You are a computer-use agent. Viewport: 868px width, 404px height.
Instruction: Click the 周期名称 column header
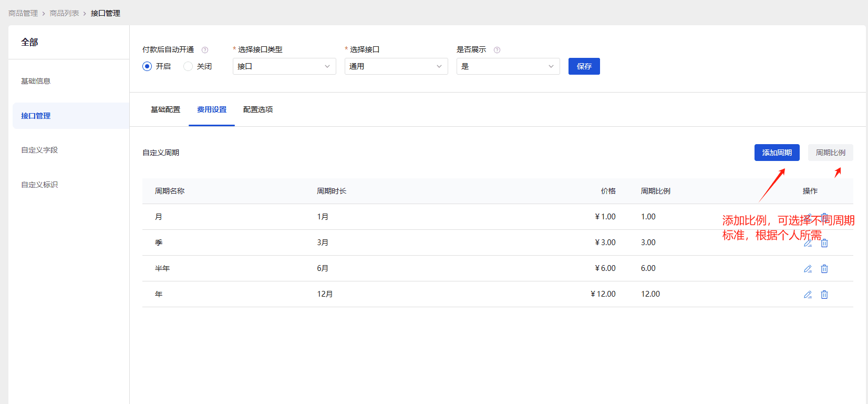170,191
